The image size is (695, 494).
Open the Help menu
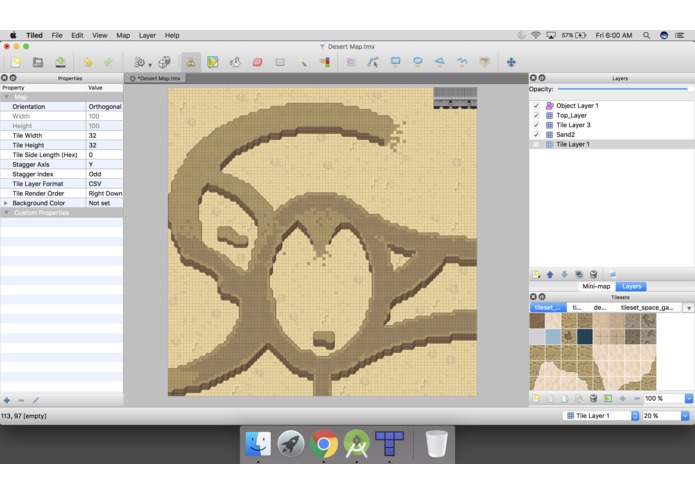pos(172,35)
